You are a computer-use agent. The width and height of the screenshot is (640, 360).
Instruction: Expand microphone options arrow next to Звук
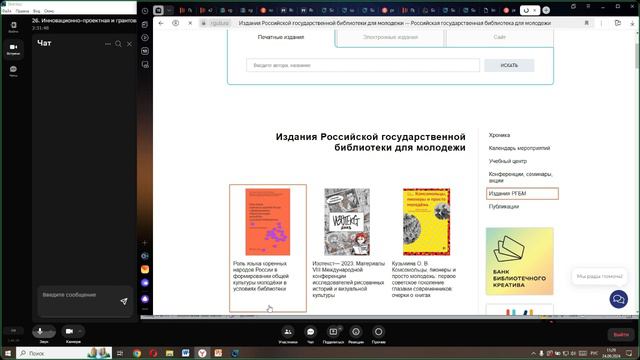point(51,331)
